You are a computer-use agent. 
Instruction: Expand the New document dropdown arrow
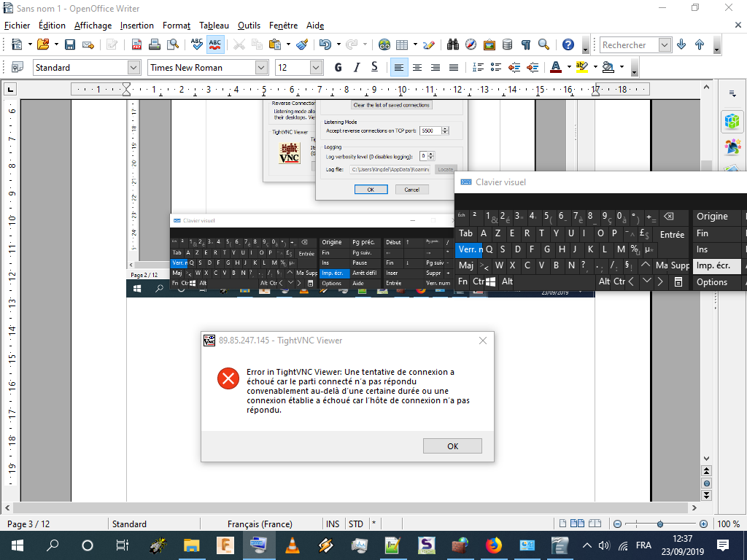[29, 44]
